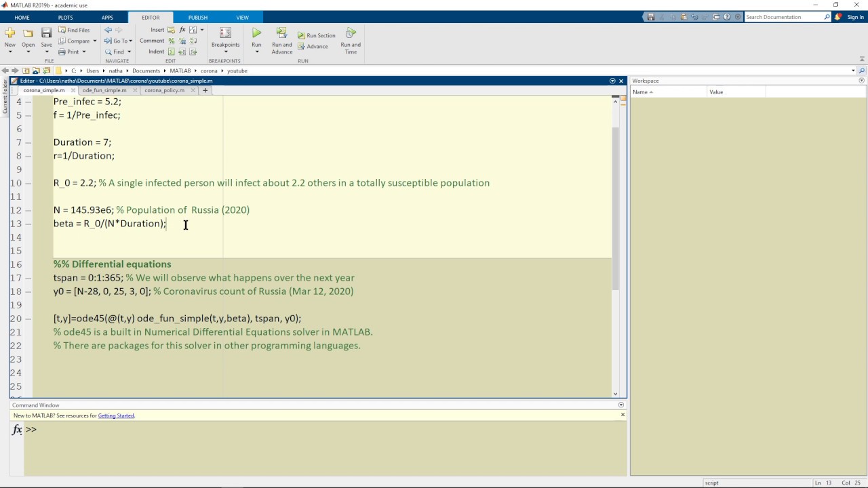Click the quick access Undo icon
Image resolution: width=868 pixels, height=488 pixels.
pyautogui.click(x=695, y=17)
